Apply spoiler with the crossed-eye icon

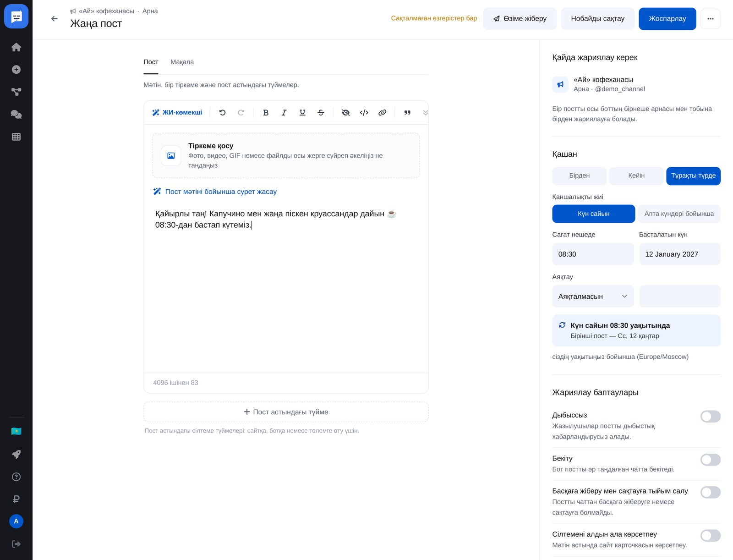[346, 113]
